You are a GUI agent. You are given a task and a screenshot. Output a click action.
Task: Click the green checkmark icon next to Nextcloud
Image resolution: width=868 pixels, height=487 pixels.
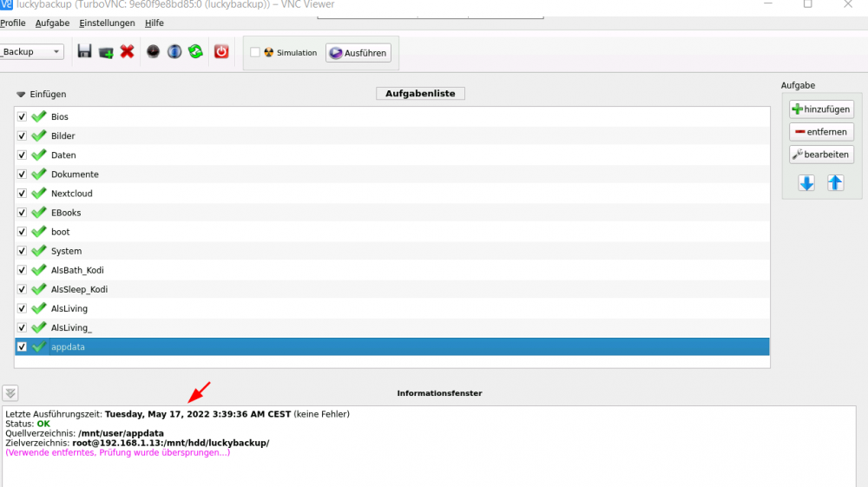point(39,193)
